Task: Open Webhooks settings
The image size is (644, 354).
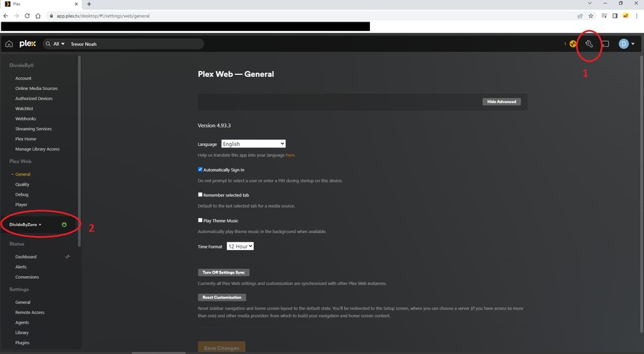Action: [26, 119]
